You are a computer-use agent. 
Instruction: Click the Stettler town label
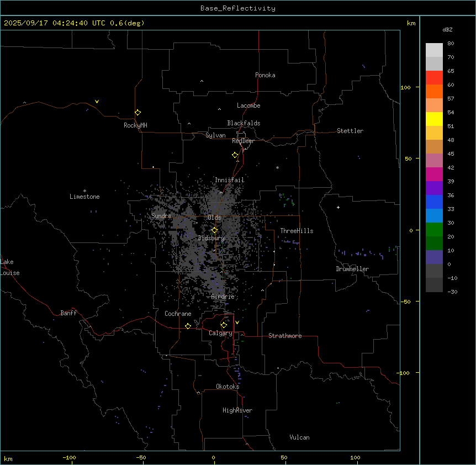point(350,131)
